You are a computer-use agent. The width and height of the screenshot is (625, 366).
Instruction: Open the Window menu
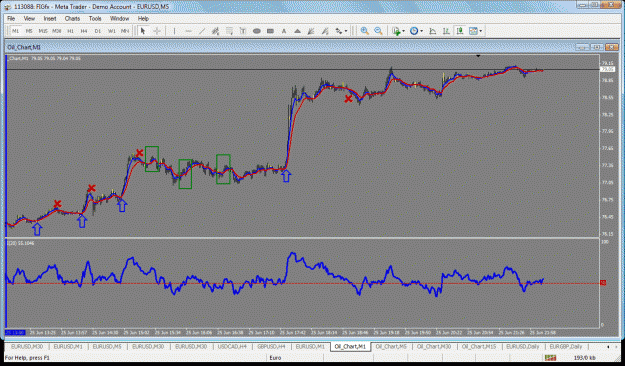(119, 18)
